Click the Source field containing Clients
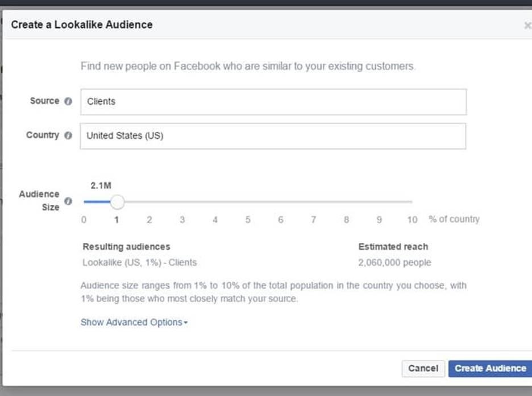Image resolution: width=532 pixels, height=396 pixels. (x=273, y=102)
